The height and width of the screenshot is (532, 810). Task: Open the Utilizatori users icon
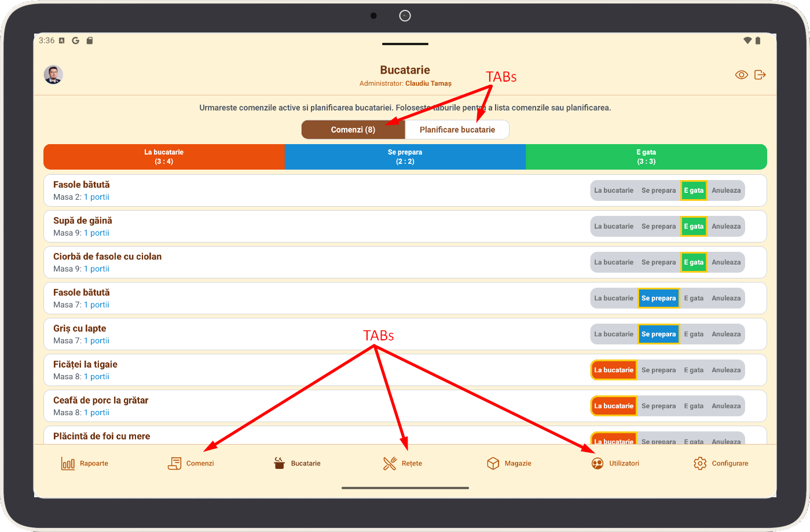click(x=598, y=463)
